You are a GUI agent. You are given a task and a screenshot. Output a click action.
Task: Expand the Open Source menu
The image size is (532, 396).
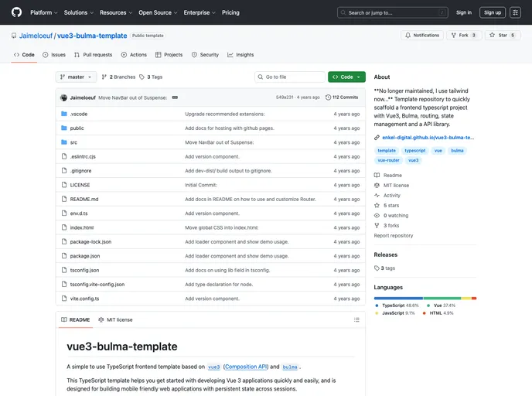pos(158,12)
